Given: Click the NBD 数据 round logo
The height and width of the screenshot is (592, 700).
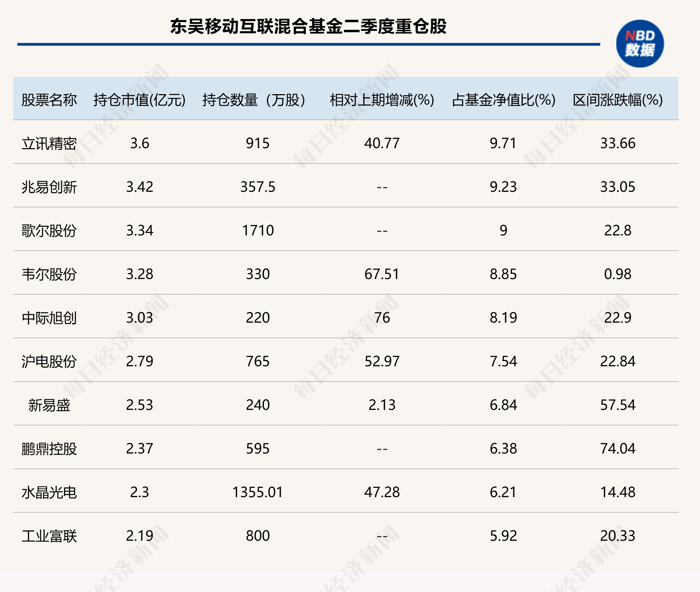Looking at the screenshot, I should pos(640,44).
